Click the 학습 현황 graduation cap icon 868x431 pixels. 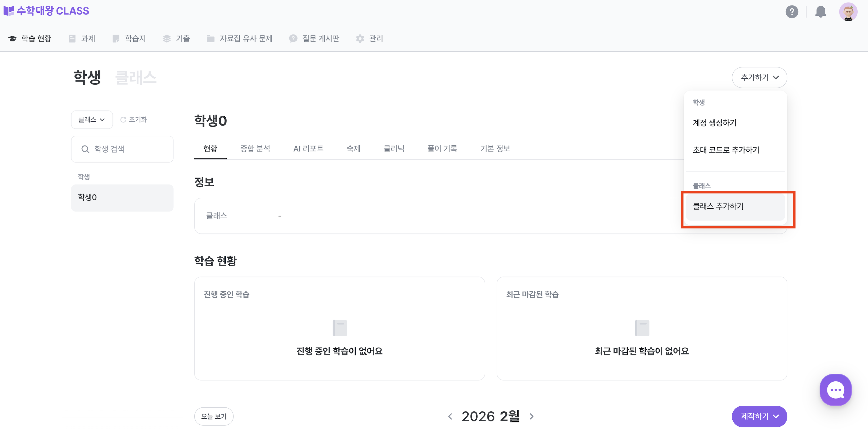point(12,39)
